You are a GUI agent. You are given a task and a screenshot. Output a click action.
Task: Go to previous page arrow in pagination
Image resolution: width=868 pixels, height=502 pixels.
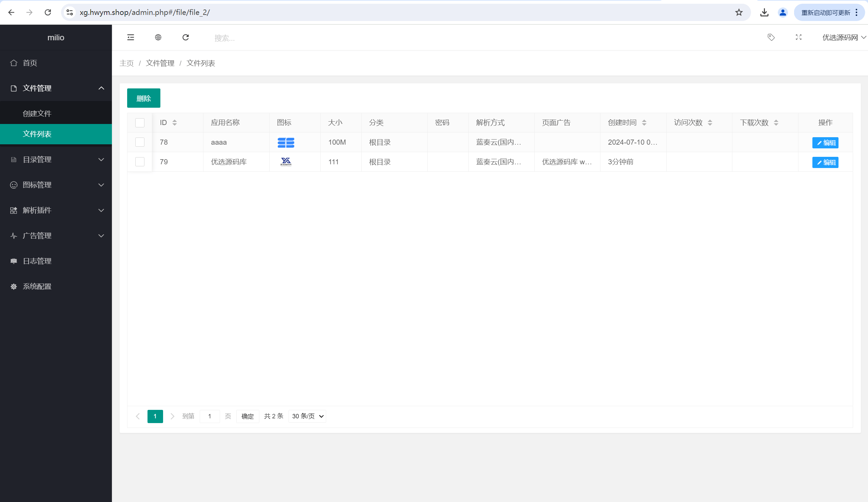pos(138,416)
